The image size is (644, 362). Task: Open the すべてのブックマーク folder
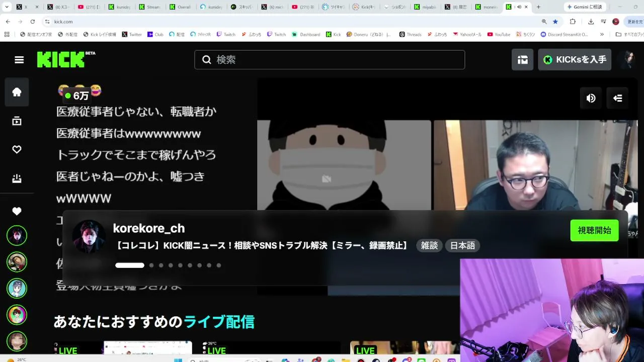tap(629, 35)
